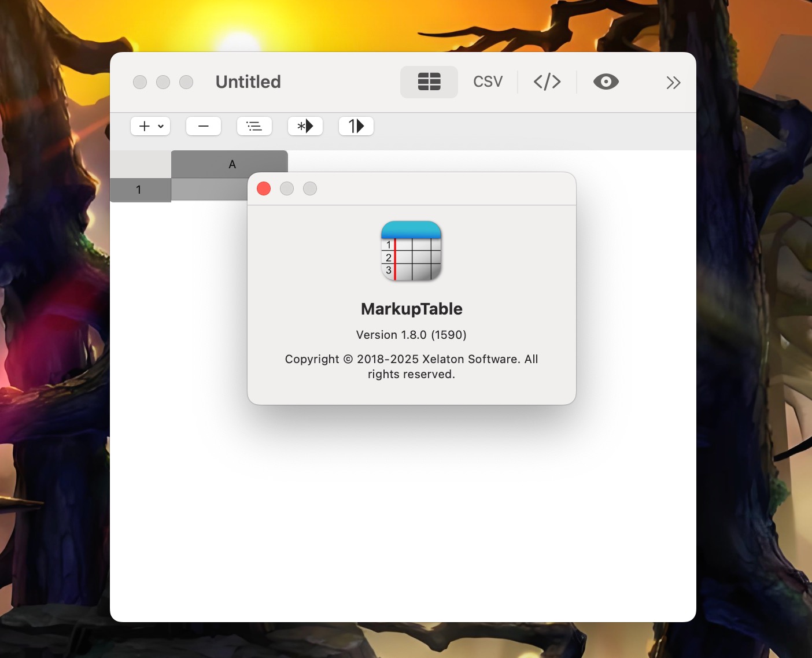Close the MarkupTable About dialog
The height and width of the screenshot is (658, 812).
click(264, 188)
